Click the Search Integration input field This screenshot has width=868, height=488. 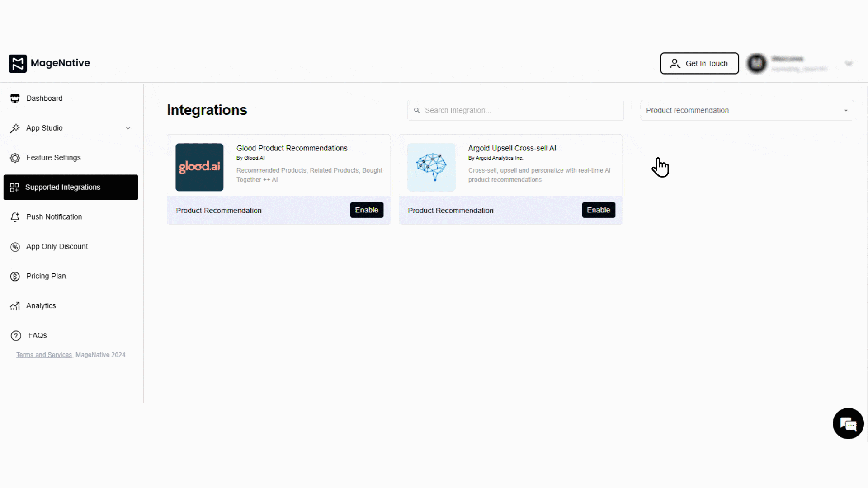[515, 110]
